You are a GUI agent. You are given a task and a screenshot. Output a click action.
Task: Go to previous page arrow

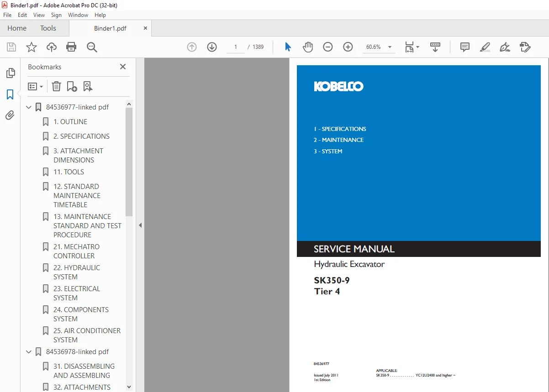pyautogui.click(x=192, y=47)
